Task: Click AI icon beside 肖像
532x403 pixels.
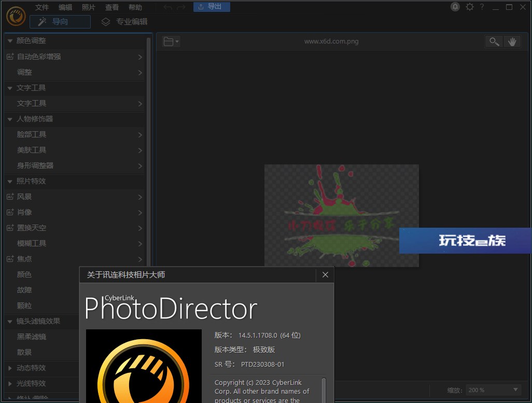Action: [10, 212]
